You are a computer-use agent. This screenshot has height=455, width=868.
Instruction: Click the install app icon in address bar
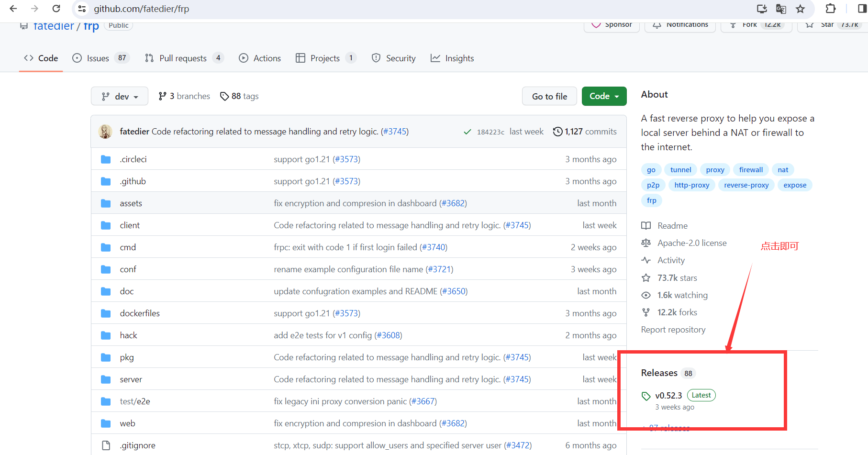pyautogui.click(x=762, y=9)
